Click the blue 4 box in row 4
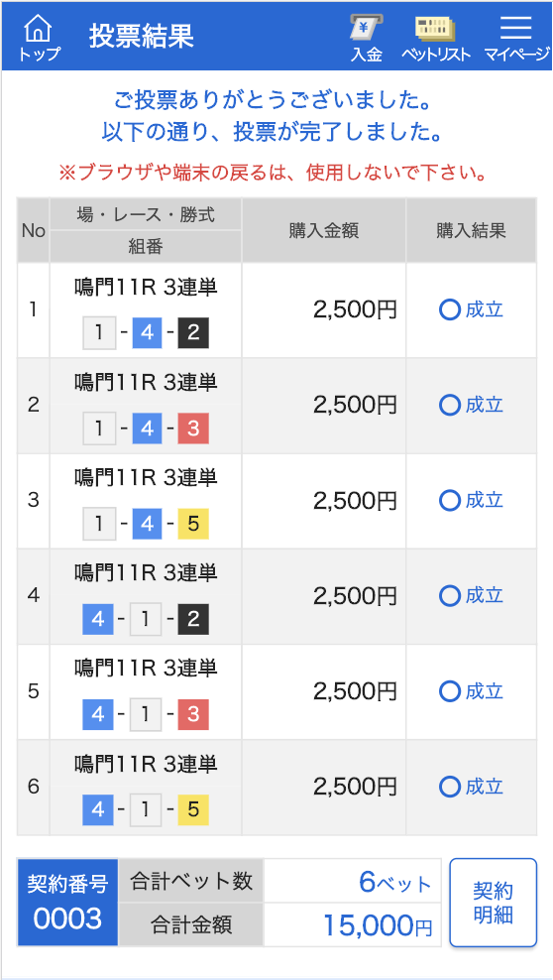 [x=98, y=620]
